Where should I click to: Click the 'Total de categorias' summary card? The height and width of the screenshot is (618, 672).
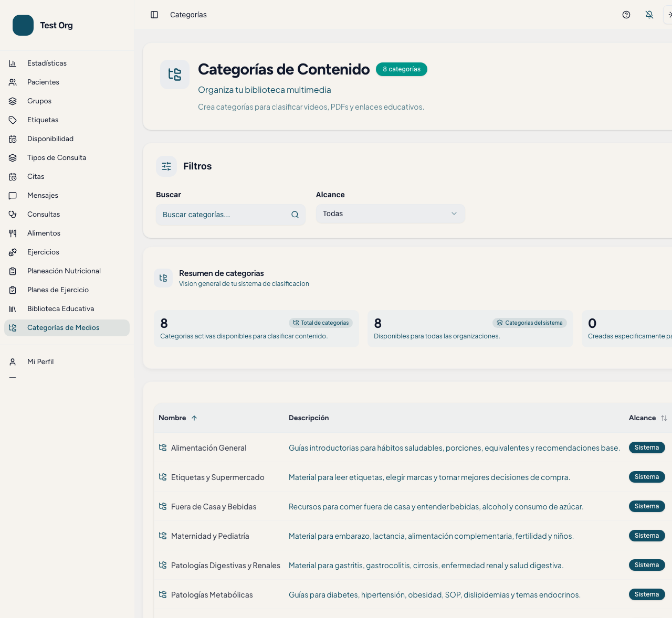click(x=256, y=328)
